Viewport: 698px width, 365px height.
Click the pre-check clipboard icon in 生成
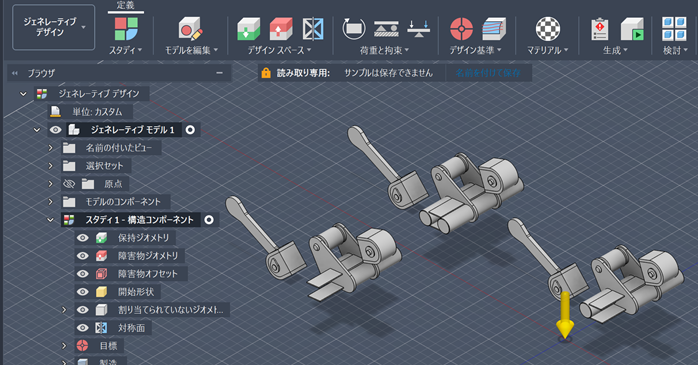pyautogui.click(x=600, y=29)
